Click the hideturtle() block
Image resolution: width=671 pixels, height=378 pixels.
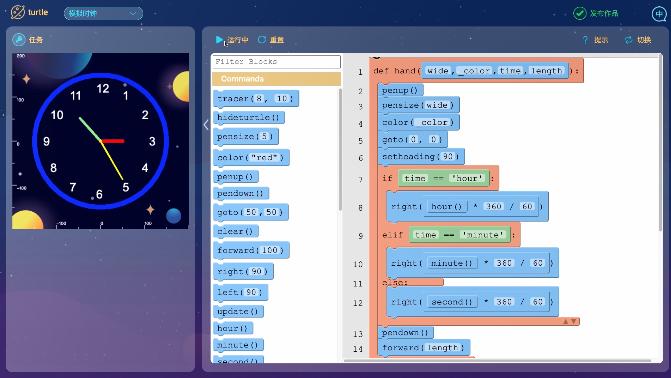pyautogui.click(x=249, y=117)
